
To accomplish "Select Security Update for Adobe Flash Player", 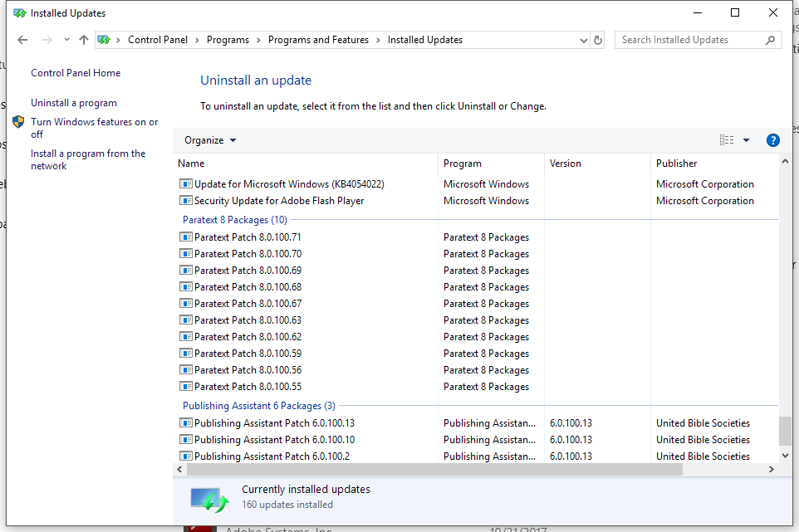I will pos(279,201).
